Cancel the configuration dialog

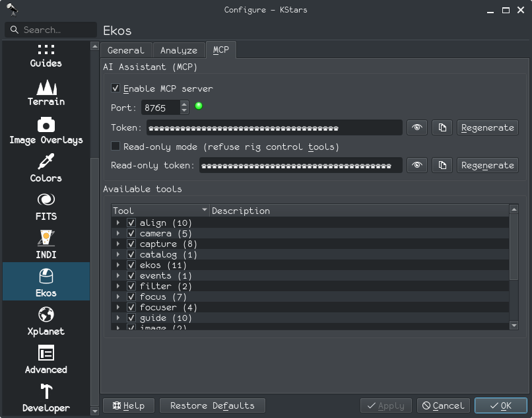click(443, 405)
